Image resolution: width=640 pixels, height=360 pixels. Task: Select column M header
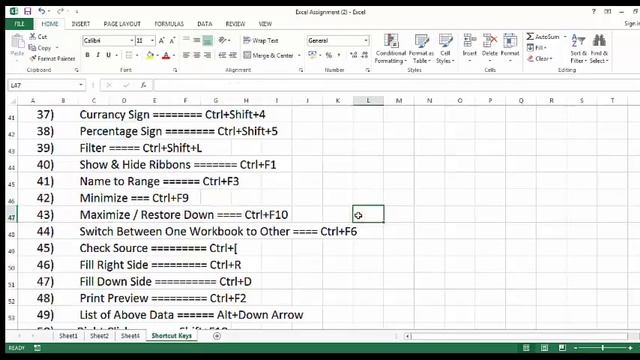pos(399,100)
